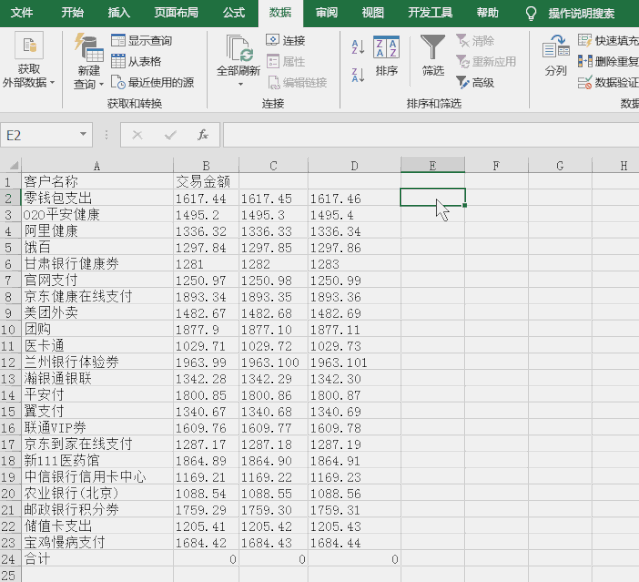Click cell value 1617.44
Viewport: 639px width, 582px height.
[x=206, y=198]
